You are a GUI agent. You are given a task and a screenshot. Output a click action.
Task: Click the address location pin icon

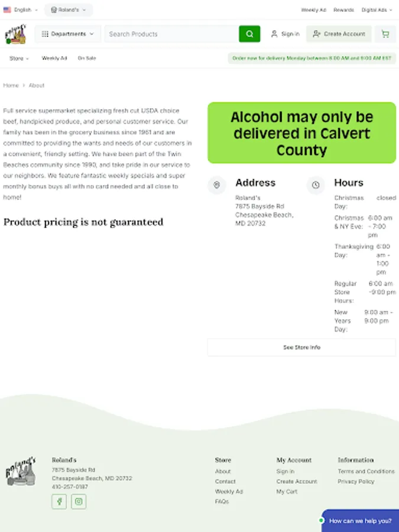point(217,185)
